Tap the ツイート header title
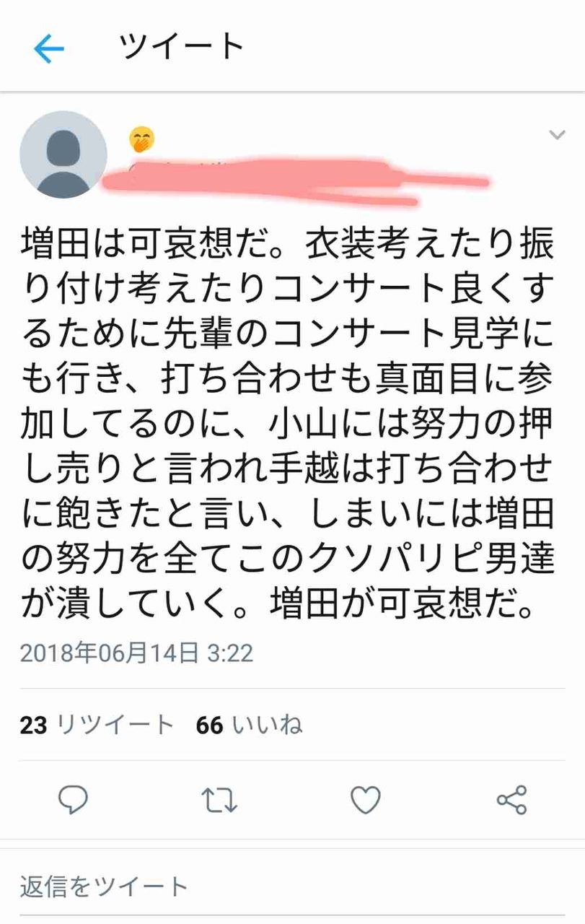This screenshot has width=585, height=924. [182, 48]
